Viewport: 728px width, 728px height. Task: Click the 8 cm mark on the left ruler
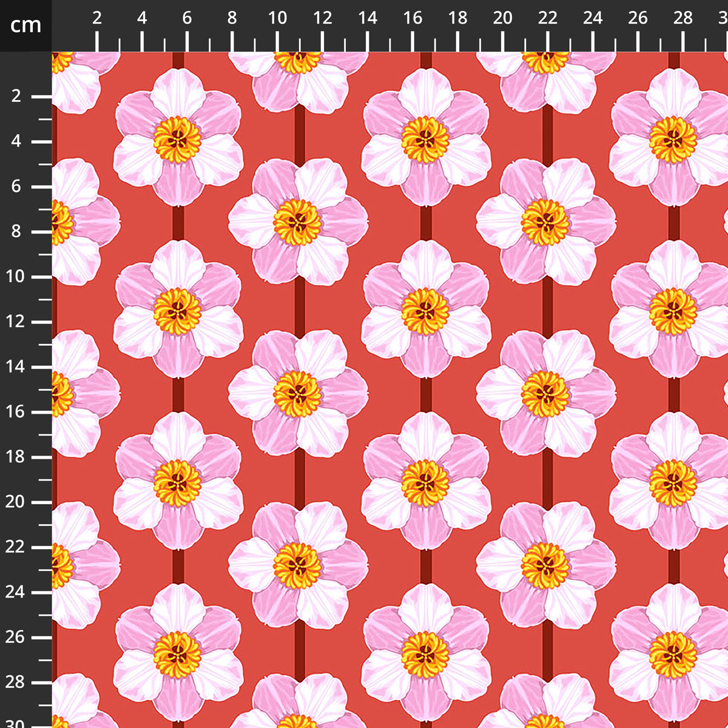pyautogui.click(x=16, y=232)
